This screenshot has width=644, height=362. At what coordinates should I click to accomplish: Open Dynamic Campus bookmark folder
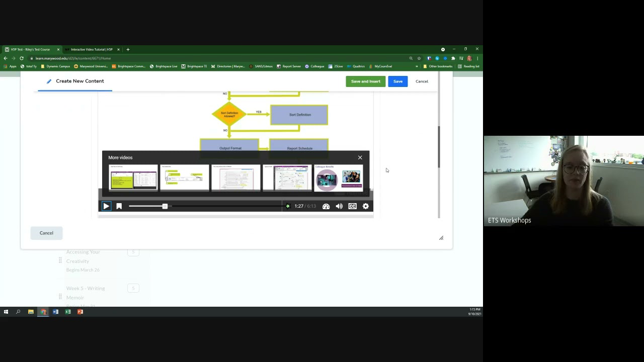coord(55,66)
